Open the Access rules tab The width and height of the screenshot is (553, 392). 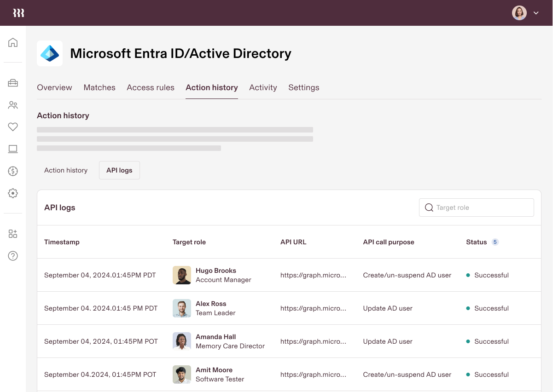(x=151, y=87)
